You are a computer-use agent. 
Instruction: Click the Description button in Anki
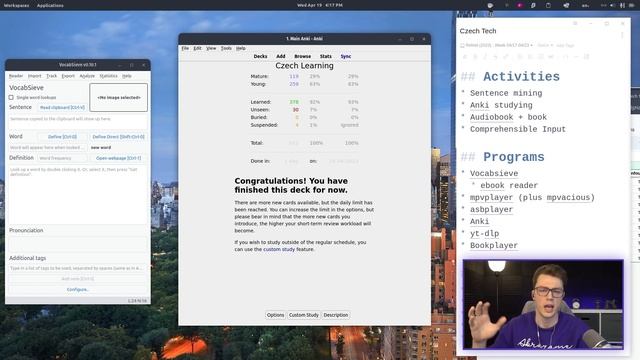click(336, 315)
